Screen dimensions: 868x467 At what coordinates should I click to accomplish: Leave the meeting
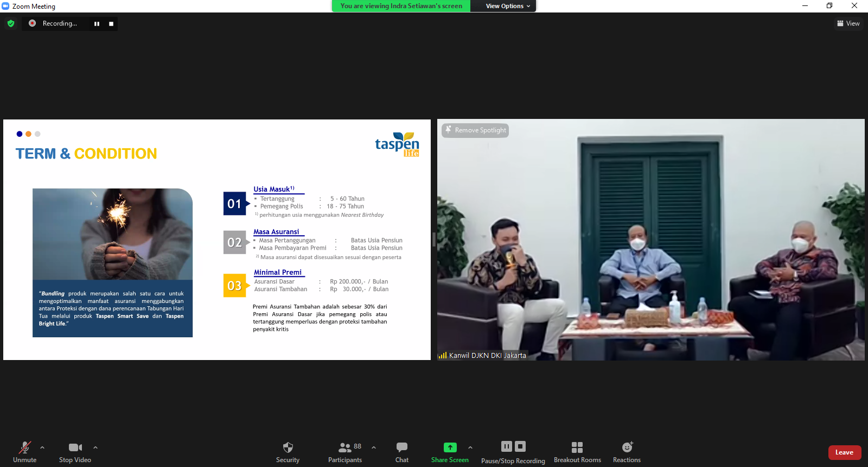point(844,452)
